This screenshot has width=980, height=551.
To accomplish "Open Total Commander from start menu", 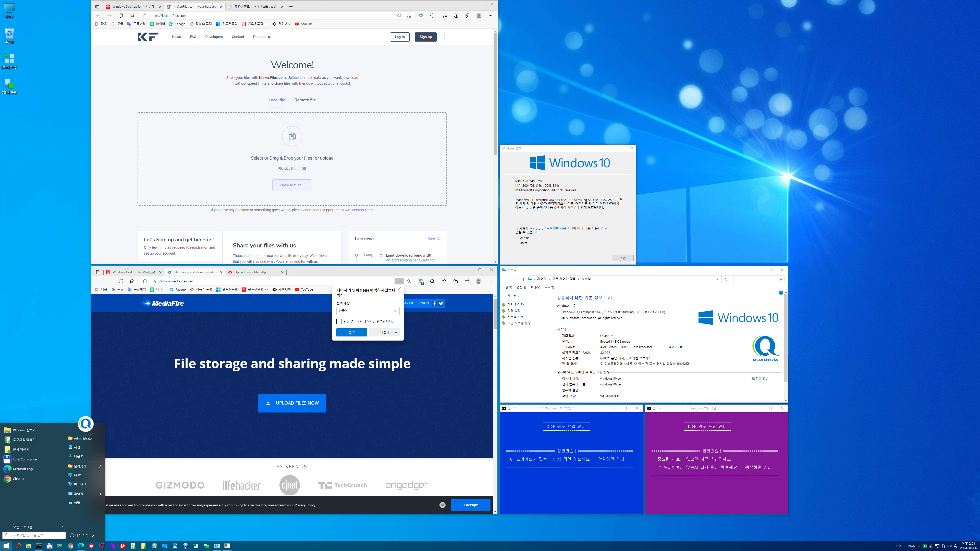I will click(25, 459).
